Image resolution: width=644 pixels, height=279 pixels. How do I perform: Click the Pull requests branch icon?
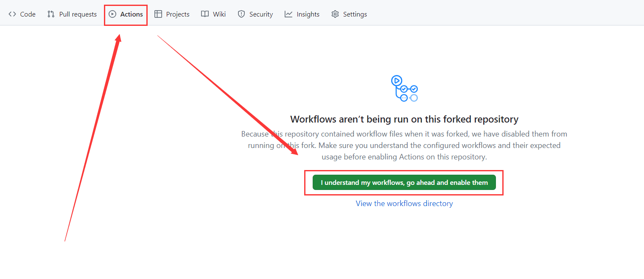[51, 14]
